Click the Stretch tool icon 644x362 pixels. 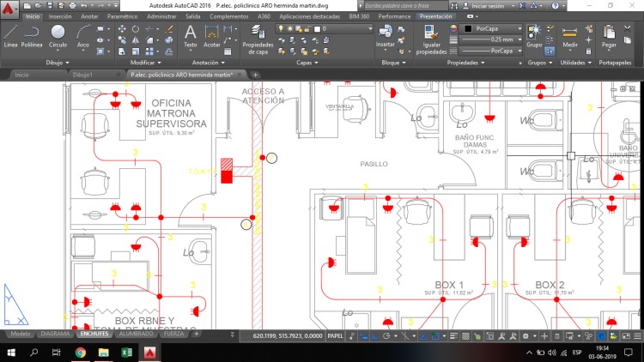122,51
